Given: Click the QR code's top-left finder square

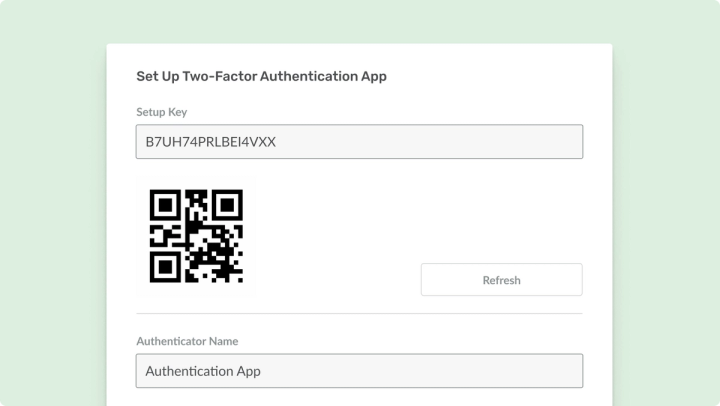Looking at the screenshot, I should point(164,204).
